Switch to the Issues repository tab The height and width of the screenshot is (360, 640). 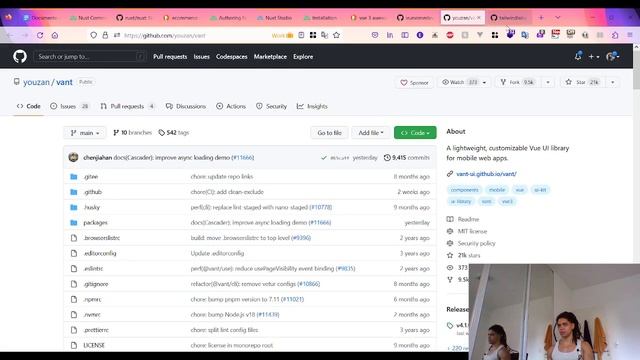[69, 106]
